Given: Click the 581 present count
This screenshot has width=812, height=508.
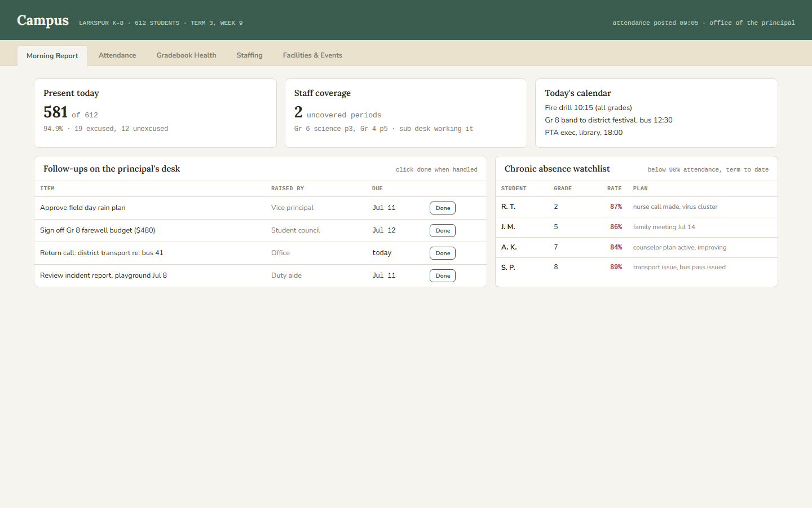Looking at the screenshot, I should 55,112.
